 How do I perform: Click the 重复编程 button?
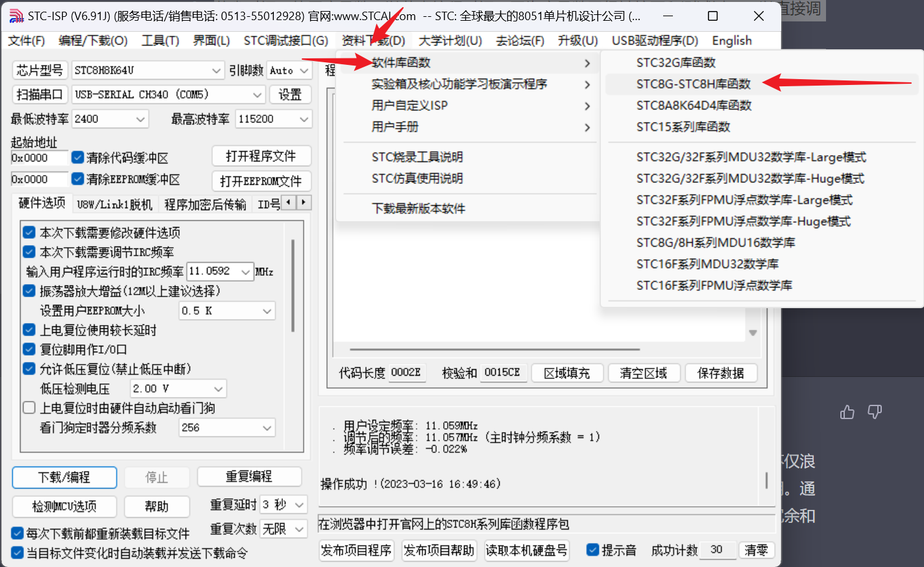[249, 477]
